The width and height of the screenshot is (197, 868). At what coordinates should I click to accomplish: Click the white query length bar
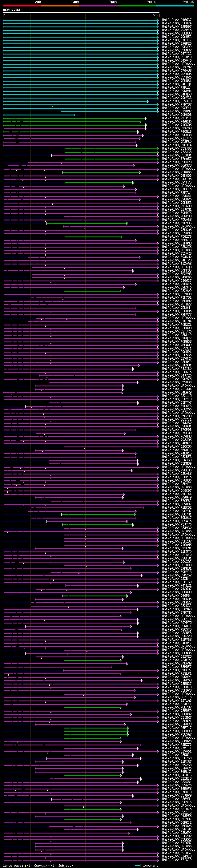(x=81, y=12)
